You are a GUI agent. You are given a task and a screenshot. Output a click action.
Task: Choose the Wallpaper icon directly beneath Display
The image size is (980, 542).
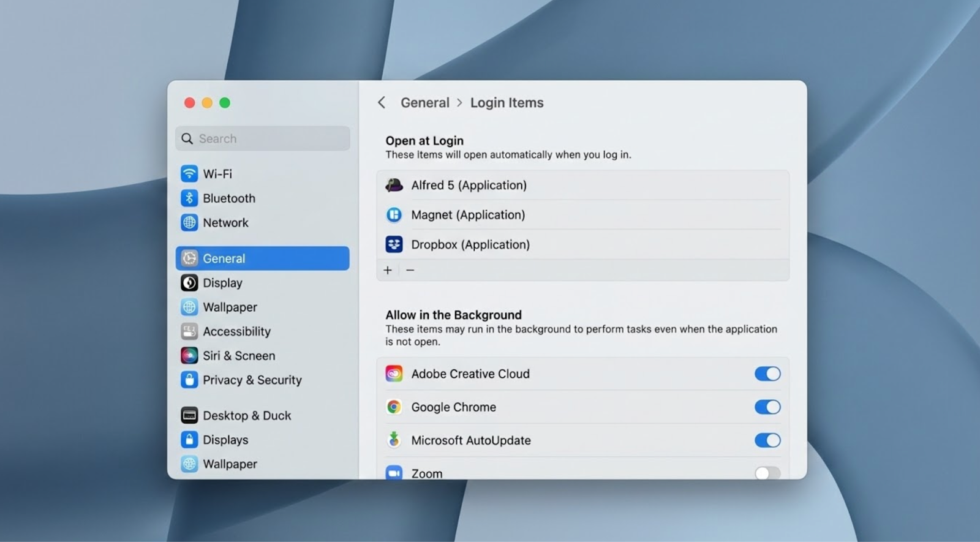[x=189, y=307]
